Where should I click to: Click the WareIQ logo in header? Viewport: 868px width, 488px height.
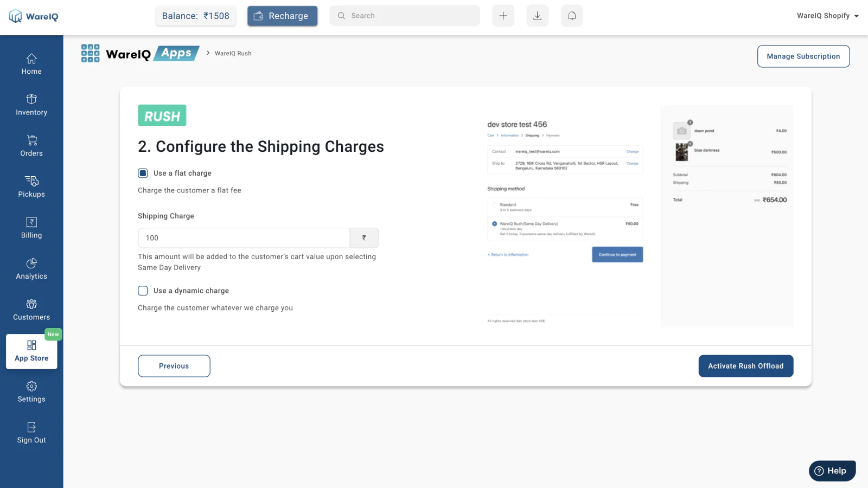point(34,16)
